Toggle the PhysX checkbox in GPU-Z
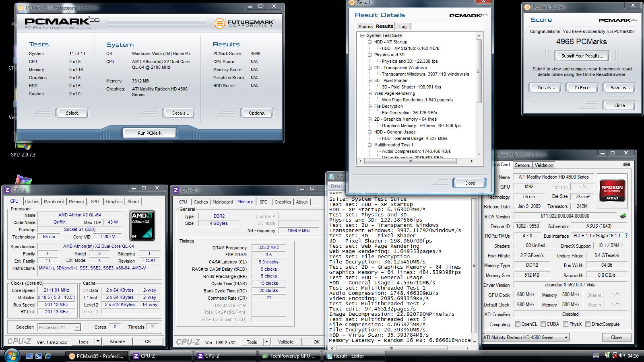644x362 pixels. point(566,324)
